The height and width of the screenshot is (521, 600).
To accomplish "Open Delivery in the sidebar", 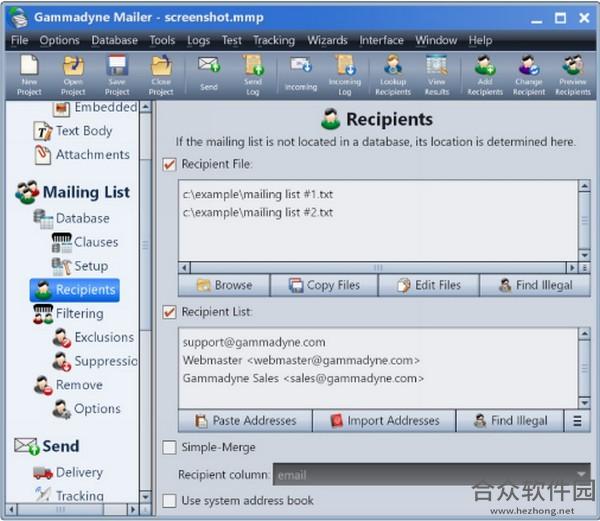I will 68,472.
